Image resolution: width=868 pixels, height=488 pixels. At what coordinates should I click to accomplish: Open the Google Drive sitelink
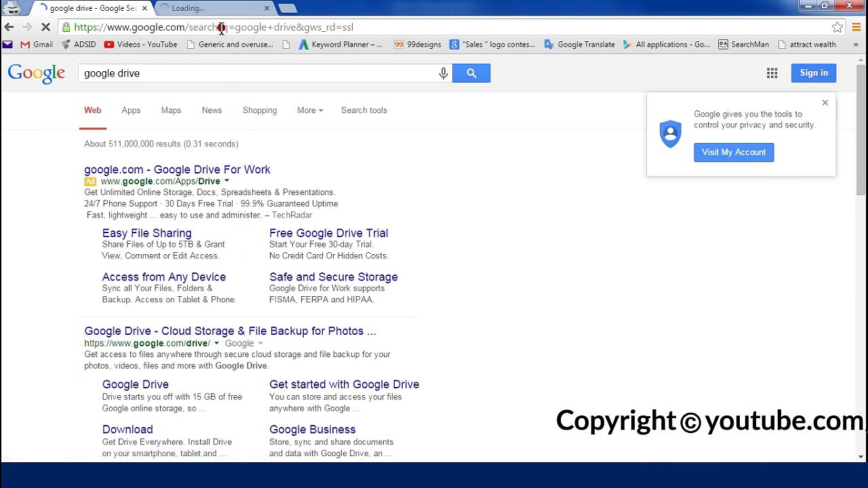coord(136,384)
